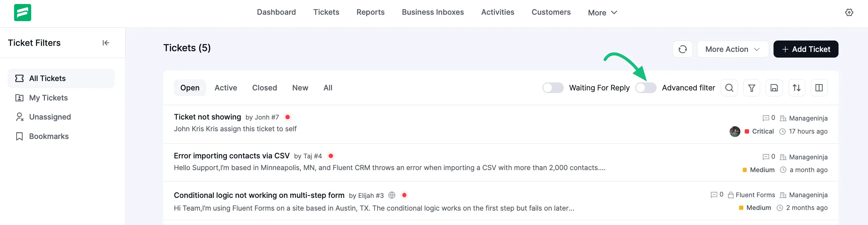868x225 pixels.
Task: Collapse the Ticket Filters sidebar
Action: (x=106, y=43)
